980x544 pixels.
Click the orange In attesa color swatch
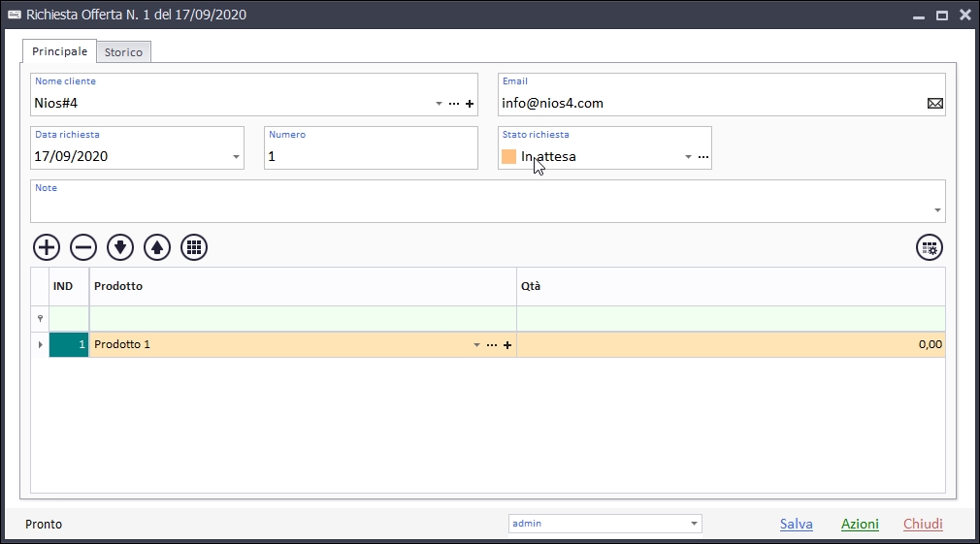point(509,157)
